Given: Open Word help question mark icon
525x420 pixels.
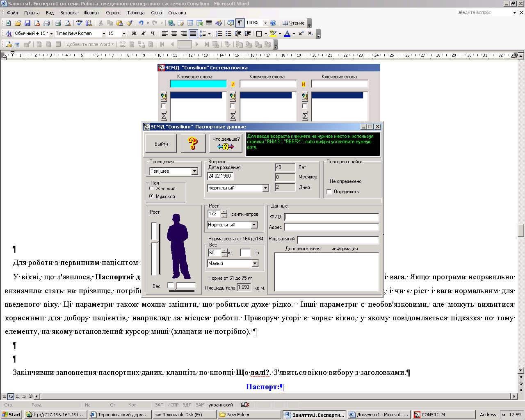Looking at the screenshot, I should [273, 23].
